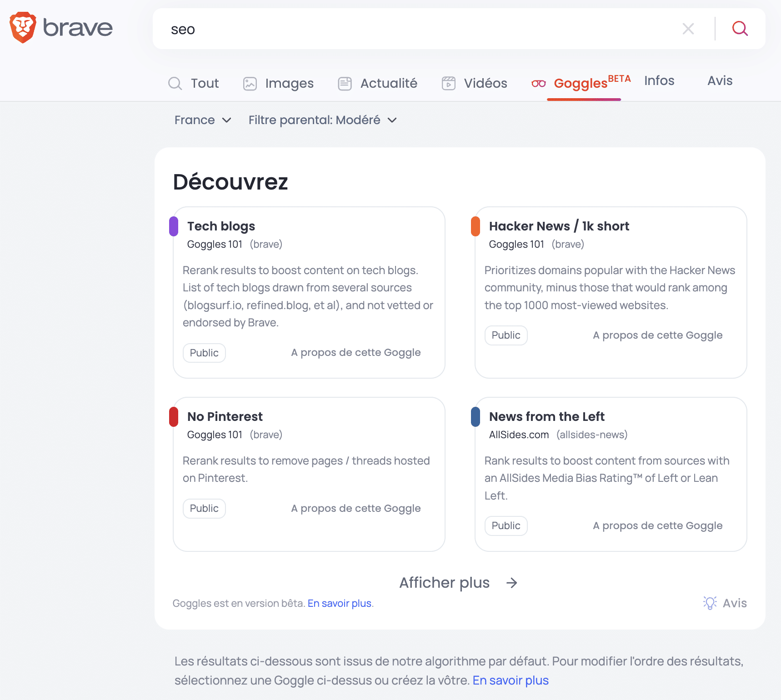This screenshot has height=700, width=781.
Task: Click the Public badge on No Pinterest
Action: (x=204, y=509)
